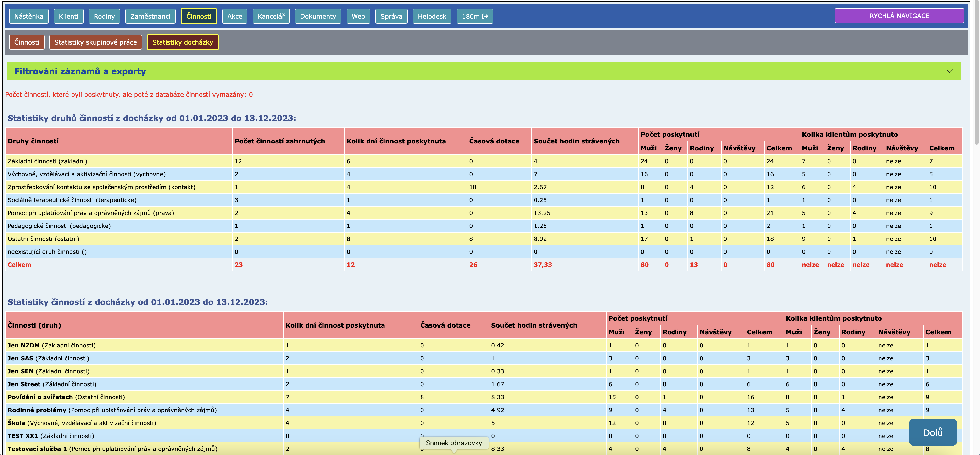Click the highlighted Činnosti menu button
This screenshot has height=455, width=980.
pyautogui.click(x=199, y=16)
